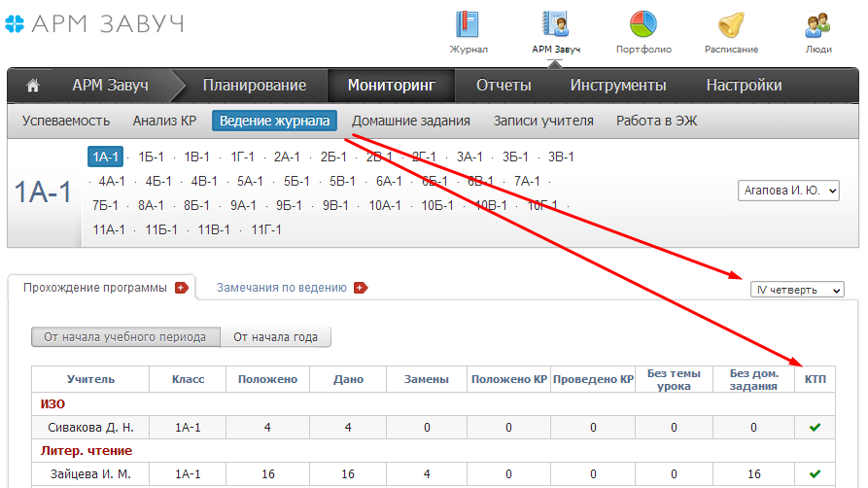This screenshot has height=488, width=868.
Task: Switch to Записи учителя submenu
Action: pos(543,121)
